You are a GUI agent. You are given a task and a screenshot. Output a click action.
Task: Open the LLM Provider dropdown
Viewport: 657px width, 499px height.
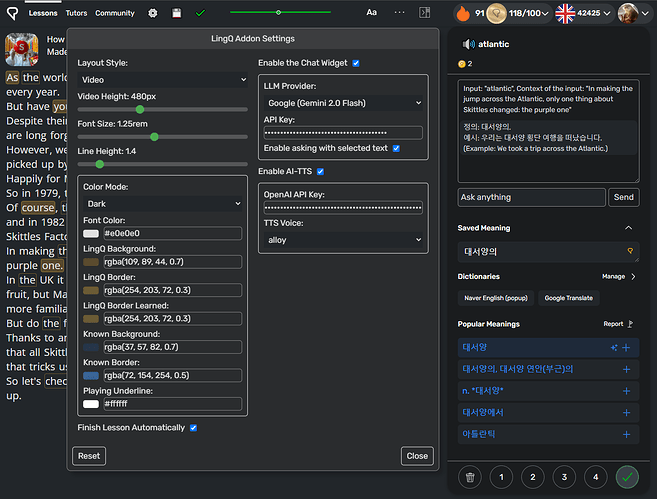[x=343, y=103]
